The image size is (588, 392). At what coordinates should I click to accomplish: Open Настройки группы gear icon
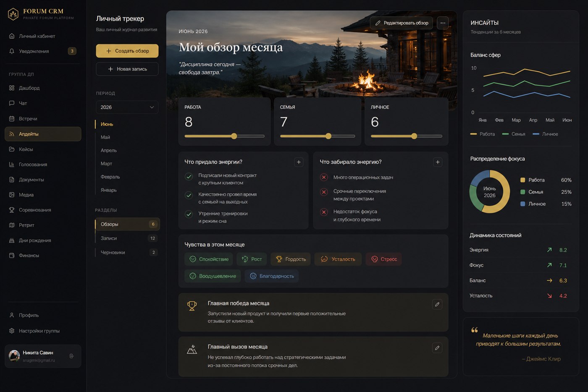point(12,331)
